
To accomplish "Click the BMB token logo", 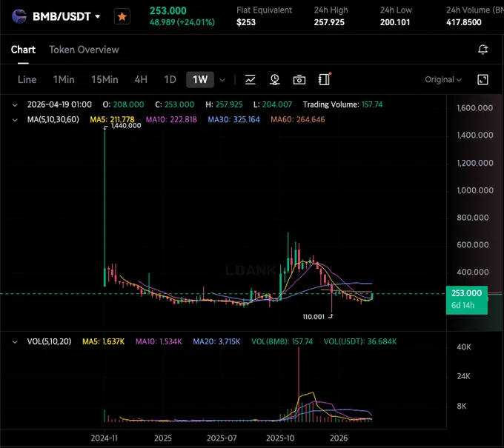I will [x=19, y=16].
